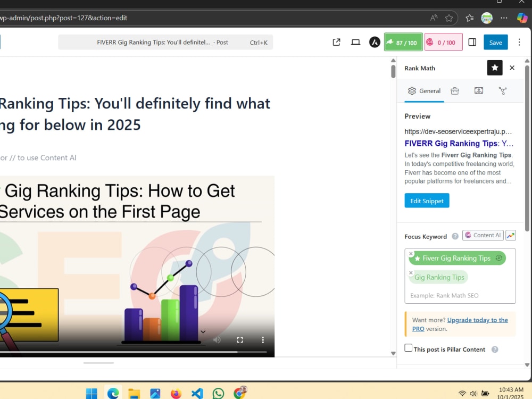Switch to the General tab
Image resolution: width=532 pixels, height=399 pixels.
pyautogui.click(x=424, y=91)
